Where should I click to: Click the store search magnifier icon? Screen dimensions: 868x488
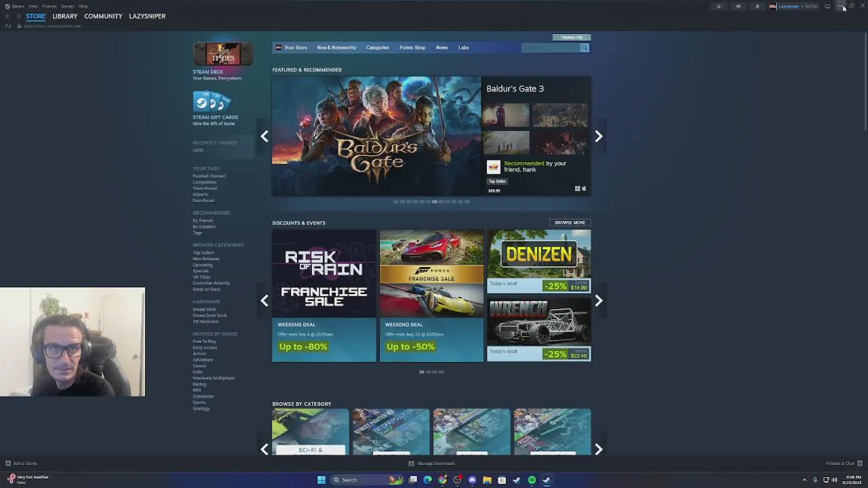click(x=585, y=47)
